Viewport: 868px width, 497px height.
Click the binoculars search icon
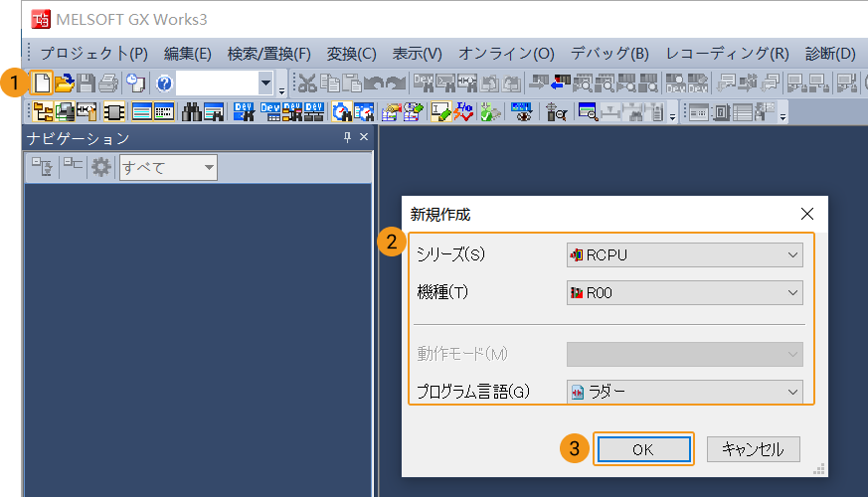point(192,112)
